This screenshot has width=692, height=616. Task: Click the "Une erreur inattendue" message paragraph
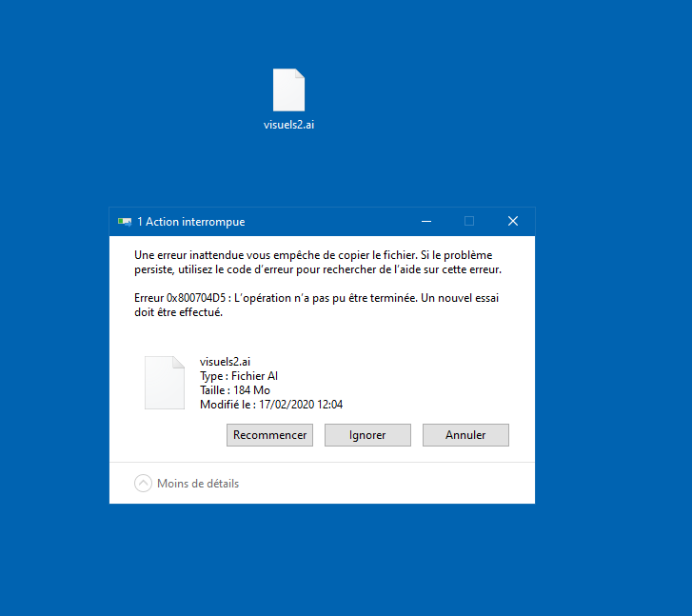point(318,262)
